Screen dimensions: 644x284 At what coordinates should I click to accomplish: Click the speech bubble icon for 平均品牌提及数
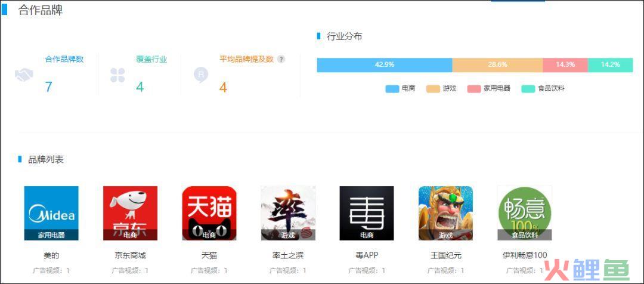click(x=201, y=75)
